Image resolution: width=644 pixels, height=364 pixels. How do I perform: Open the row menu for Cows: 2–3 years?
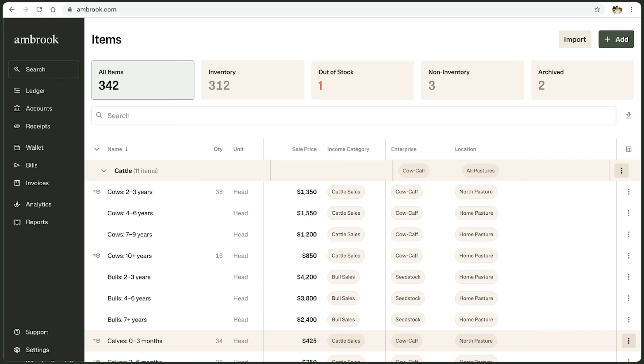pyautogui.click(x=629, y=192)
